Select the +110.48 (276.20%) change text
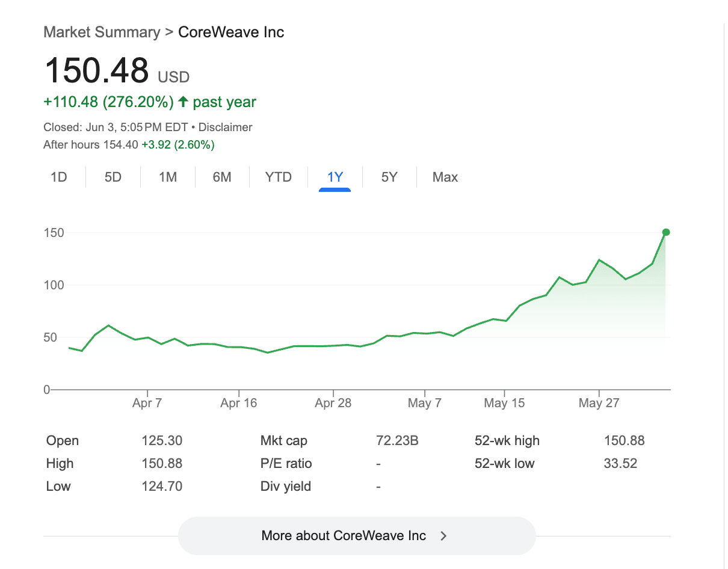 click(x=109, y=102)
